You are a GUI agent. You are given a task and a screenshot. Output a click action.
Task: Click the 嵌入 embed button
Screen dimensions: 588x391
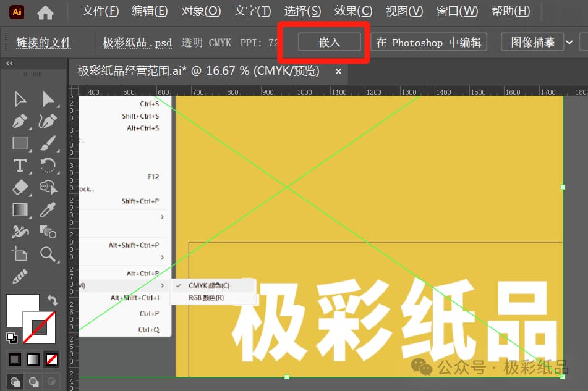pyautogui.click(x=330, y=42)
